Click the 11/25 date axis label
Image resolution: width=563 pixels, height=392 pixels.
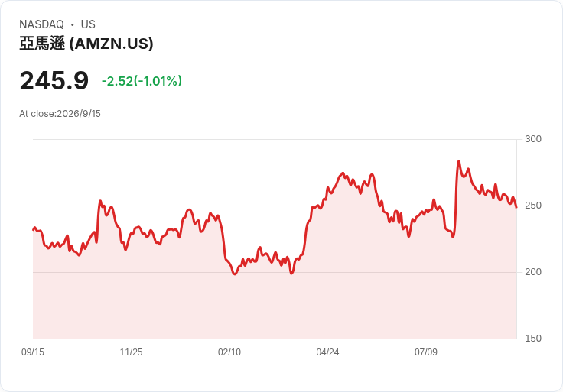[131, 352]
